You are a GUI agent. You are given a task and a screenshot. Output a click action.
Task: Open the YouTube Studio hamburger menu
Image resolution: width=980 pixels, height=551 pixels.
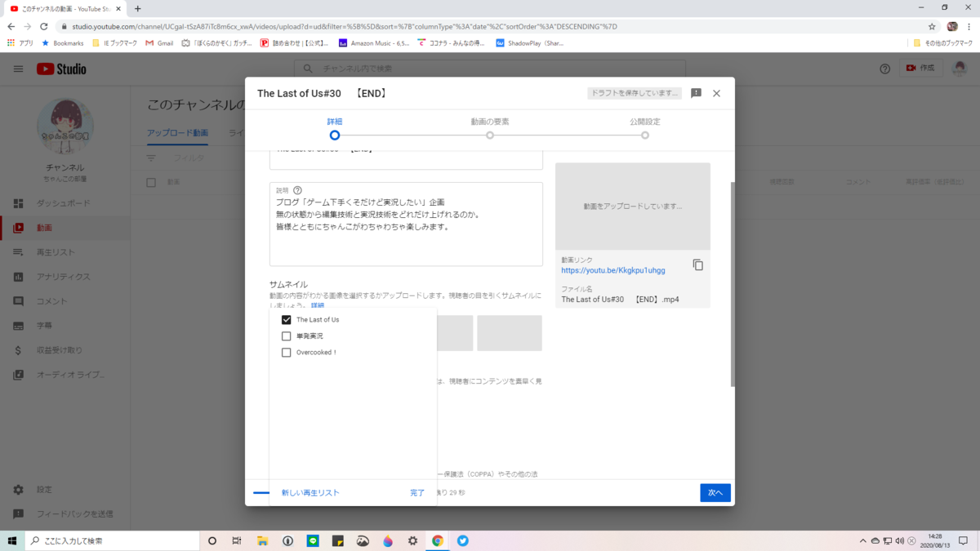18,69
